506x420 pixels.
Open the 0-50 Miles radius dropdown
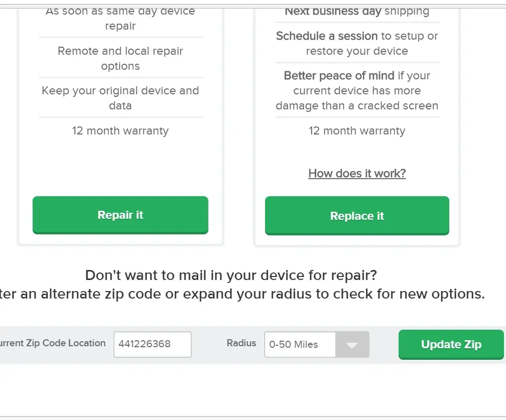tap(300, 344)
